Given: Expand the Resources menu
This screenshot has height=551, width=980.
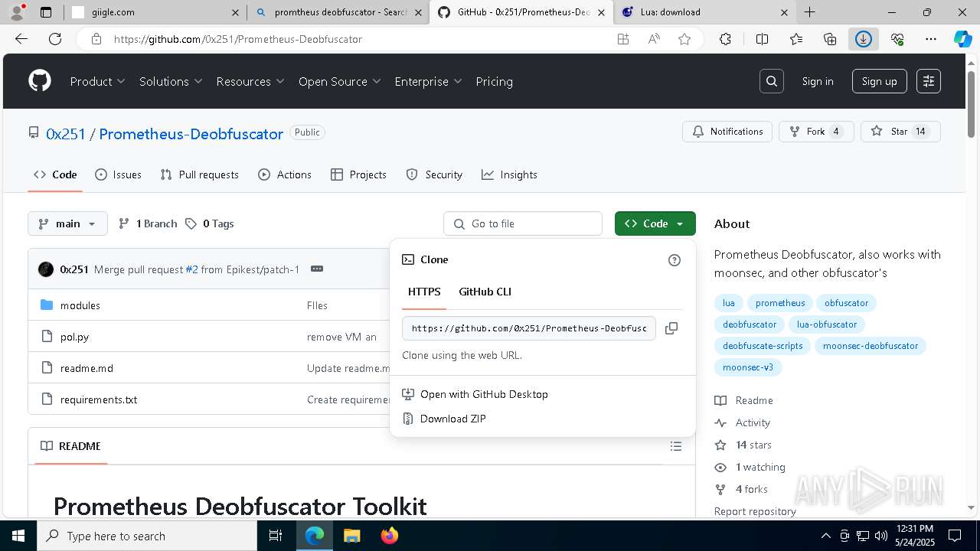Looking at the screenshot, I should [250, 81].
